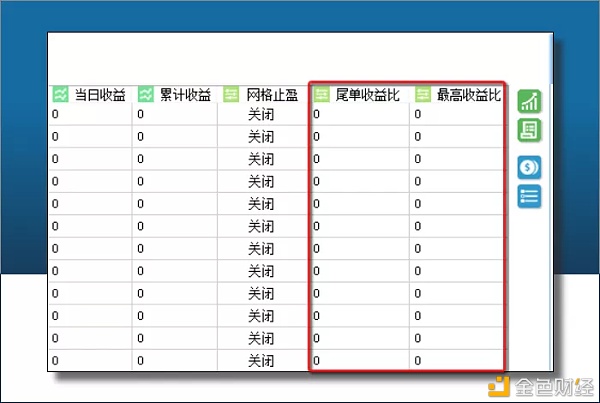The width and height of the screenshot is (600, 403).
Task: Select the 最高收益比 column header text
Action: tap(469, 95)
